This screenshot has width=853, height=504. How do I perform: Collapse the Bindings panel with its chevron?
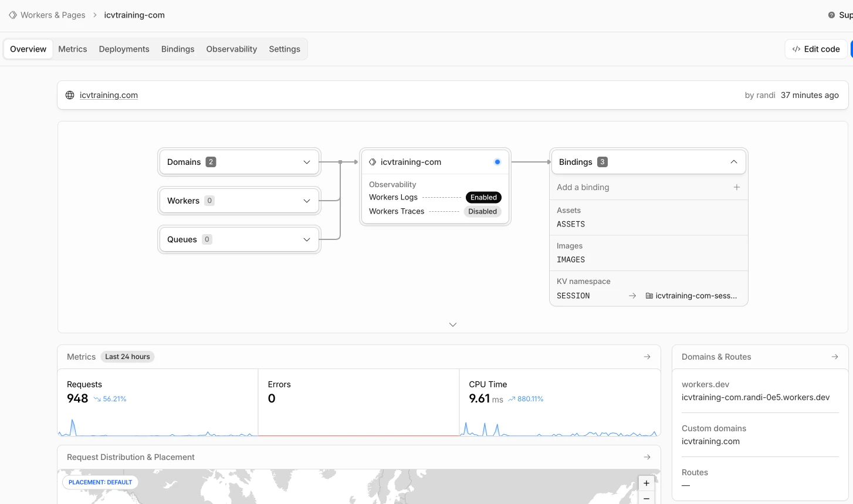pos(733,161)
